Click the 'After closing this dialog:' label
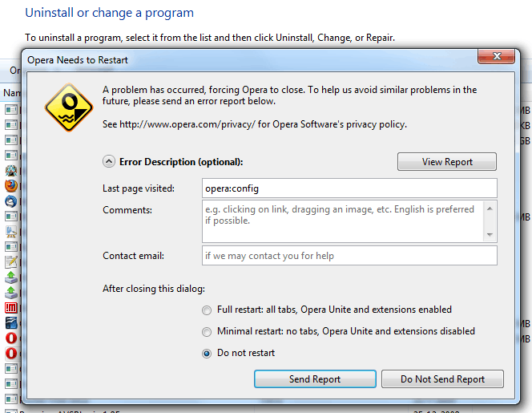This screenshot has height=413, width=532. click(x=154, y=289)
